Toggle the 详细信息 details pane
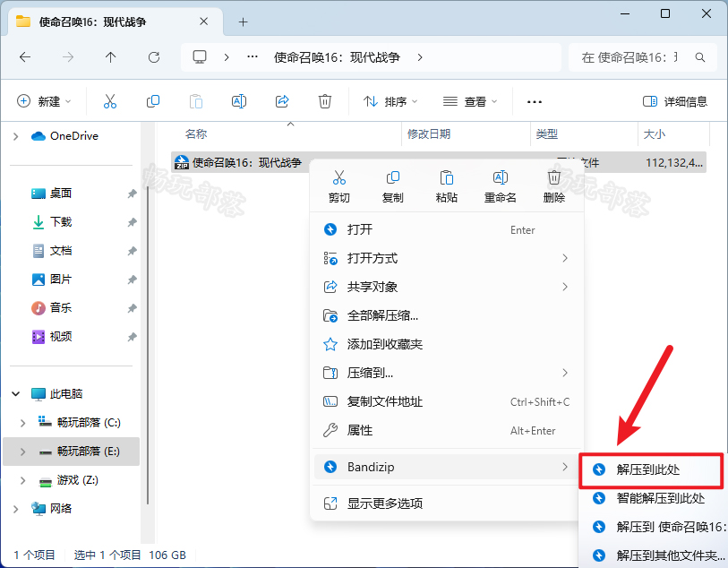This screenshot has height=568, width=728. click(674, 101)
